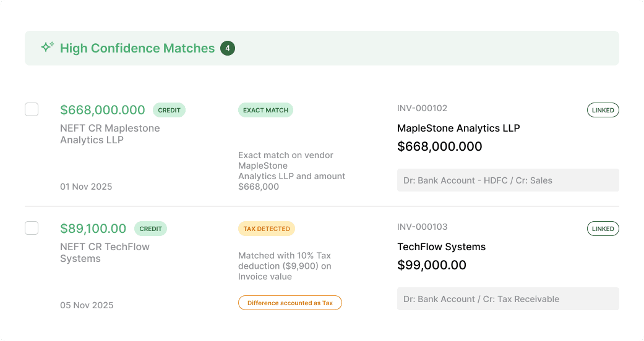This screenshot has height=341, width=644.
Task: Click the Dr: Bank Account / Cr: Tax Receivable field
Action: click(x=508, y=299)
